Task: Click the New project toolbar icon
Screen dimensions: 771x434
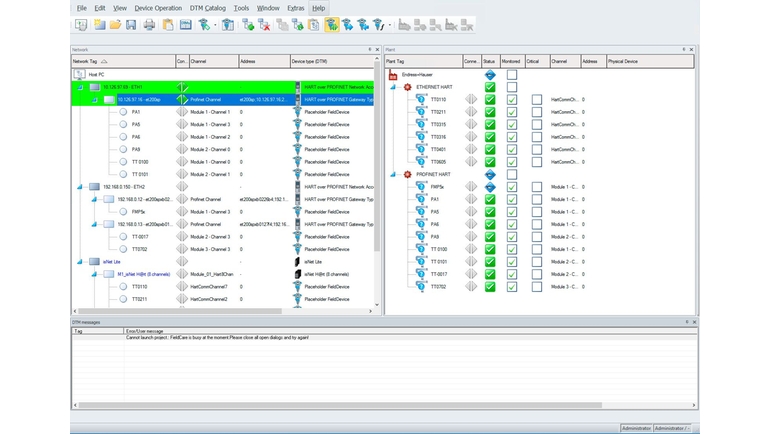Action: coord(100,25)
